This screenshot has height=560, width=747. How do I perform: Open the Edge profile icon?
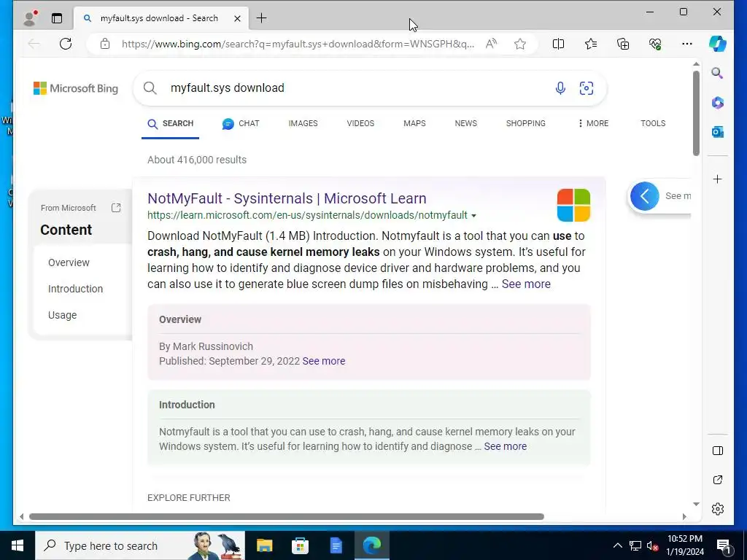point(31,18)
